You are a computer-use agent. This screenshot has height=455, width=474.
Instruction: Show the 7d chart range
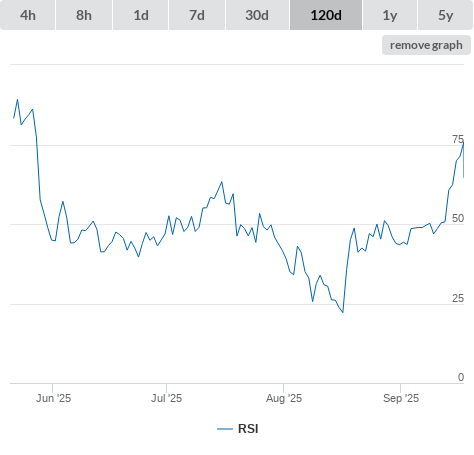pyautogui.click(x=197, y=15)
